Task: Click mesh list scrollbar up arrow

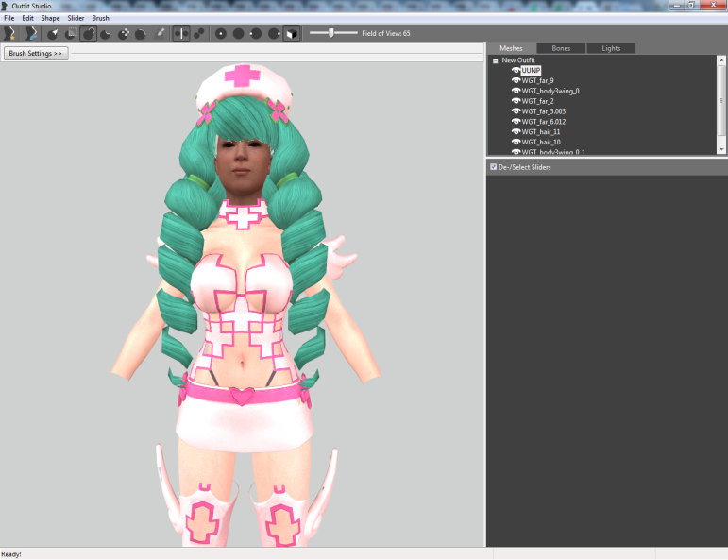Action: (721, 60)
